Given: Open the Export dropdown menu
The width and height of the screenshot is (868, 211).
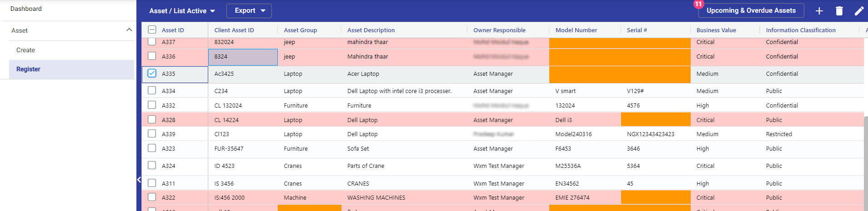Looking at the screenshot, I should pos(250,11).
